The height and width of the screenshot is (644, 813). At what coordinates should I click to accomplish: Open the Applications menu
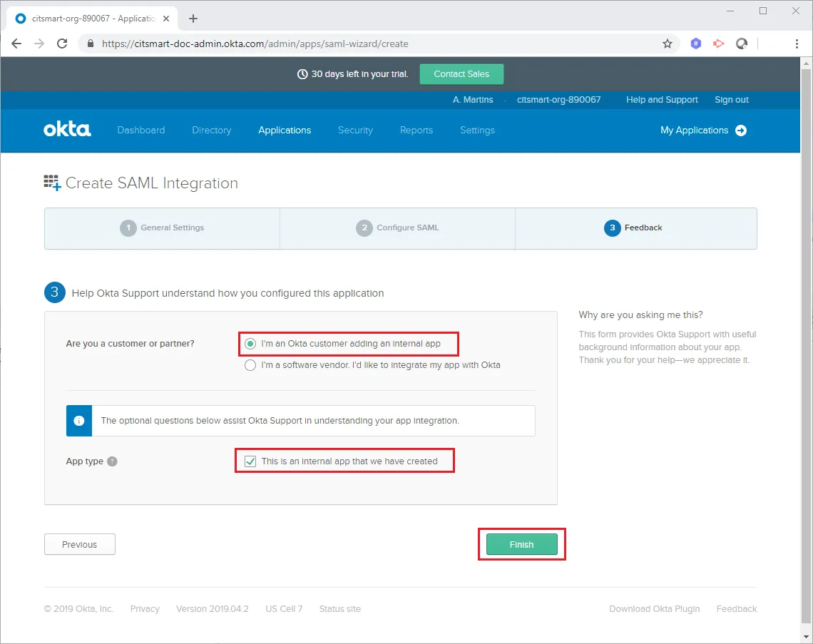tap(285, 130)
